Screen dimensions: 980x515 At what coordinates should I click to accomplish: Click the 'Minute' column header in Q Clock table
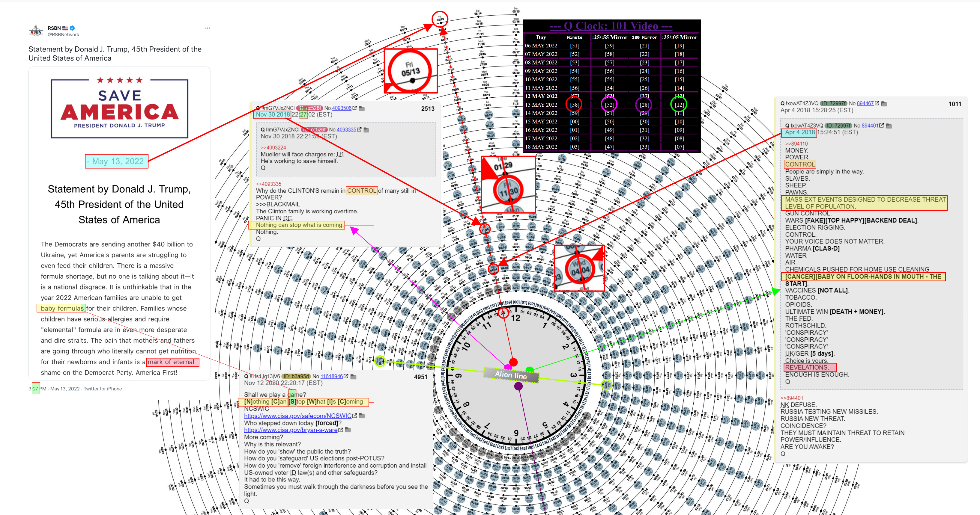coord(575,37)
